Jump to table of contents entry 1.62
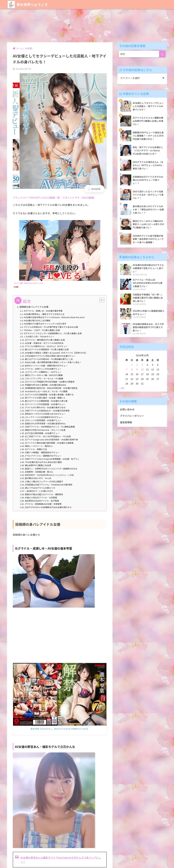Image resolution: width=174 pixels, height=868 pixels. click(x=46, y=507)
